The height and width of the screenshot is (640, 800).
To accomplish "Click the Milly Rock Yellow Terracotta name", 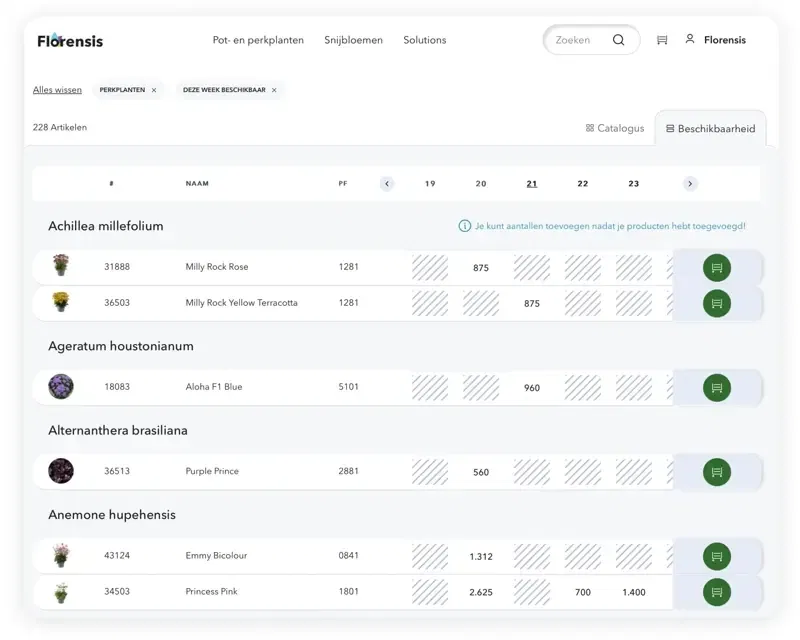I will (x=241, y=303).
